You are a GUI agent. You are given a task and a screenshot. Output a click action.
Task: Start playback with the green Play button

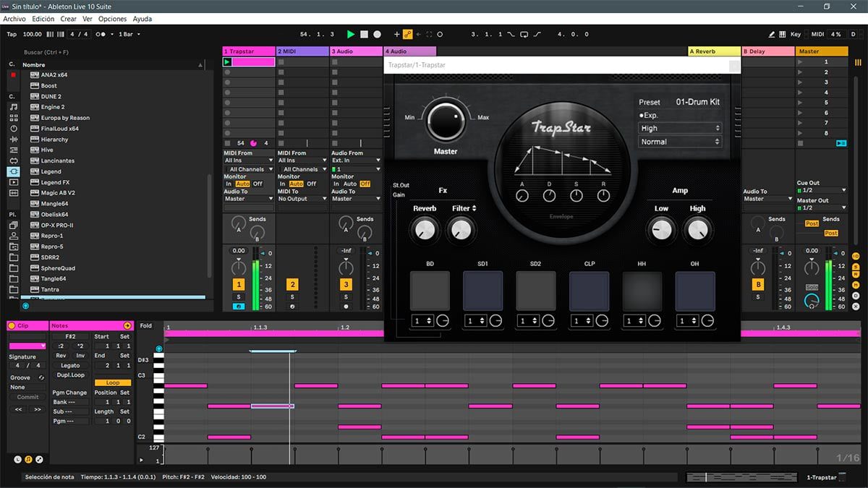(351, 34)
